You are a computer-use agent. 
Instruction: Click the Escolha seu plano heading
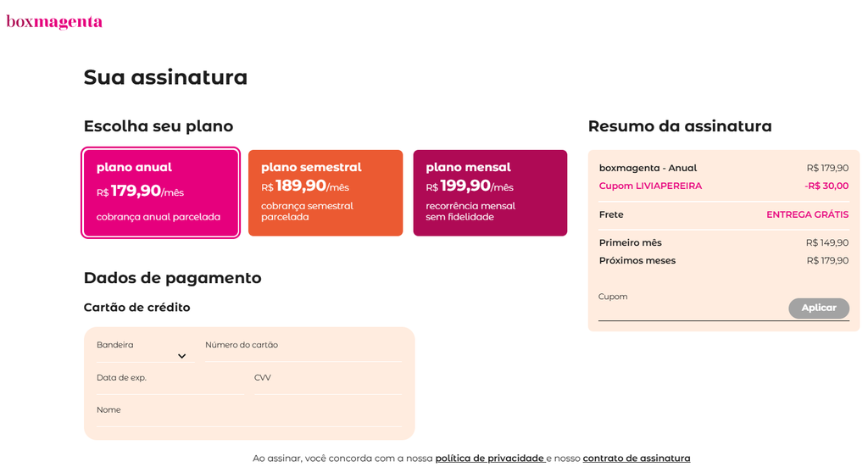coord(159,126)
